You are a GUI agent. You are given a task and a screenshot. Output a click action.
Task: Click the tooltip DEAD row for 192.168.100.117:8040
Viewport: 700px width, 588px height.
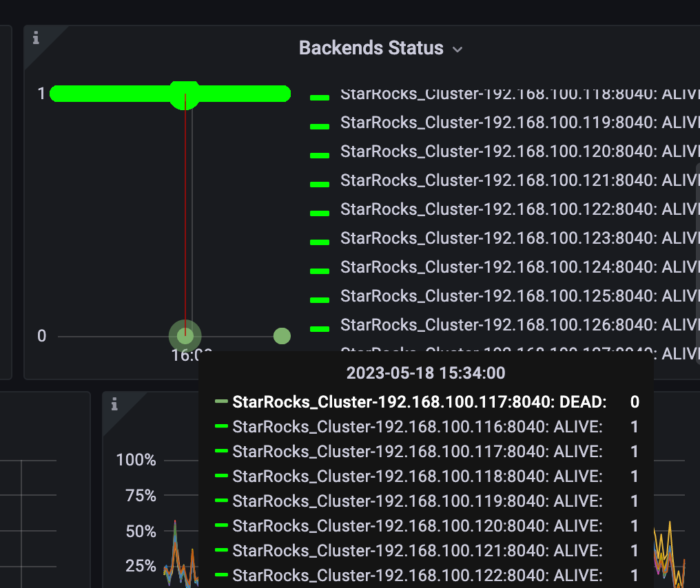click(426, 402)
